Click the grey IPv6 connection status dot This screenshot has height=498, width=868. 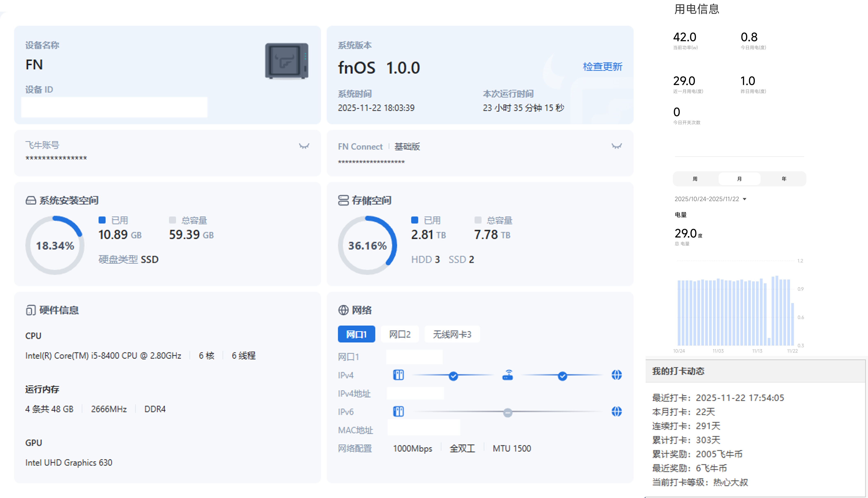508,412
